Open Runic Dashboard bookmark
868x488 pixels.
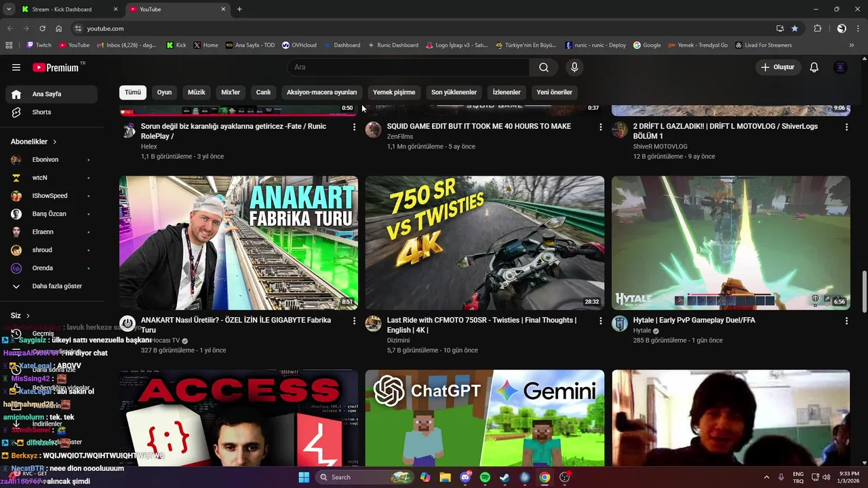pos(393,45)
